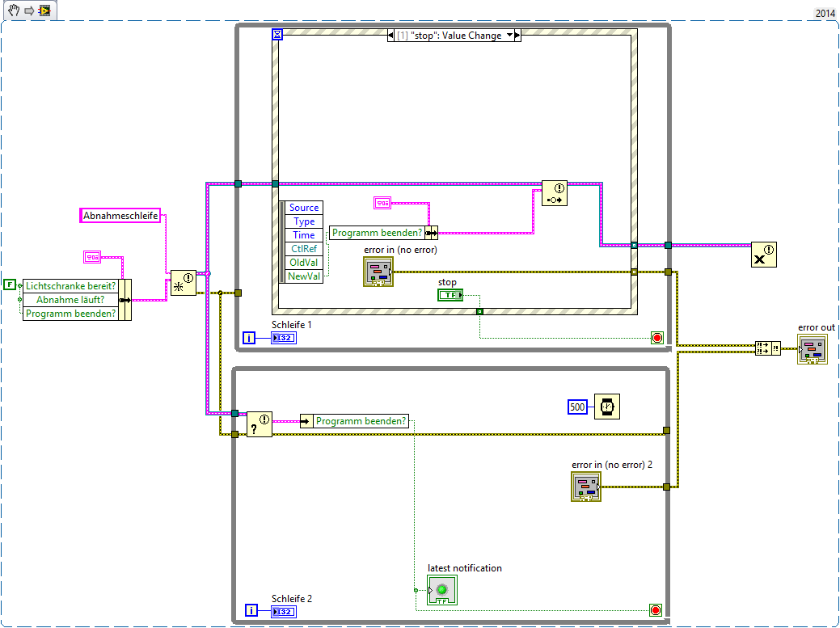The image size is (840, 628).
Task: Click the 2014 version label
Action: coord(825,14)
